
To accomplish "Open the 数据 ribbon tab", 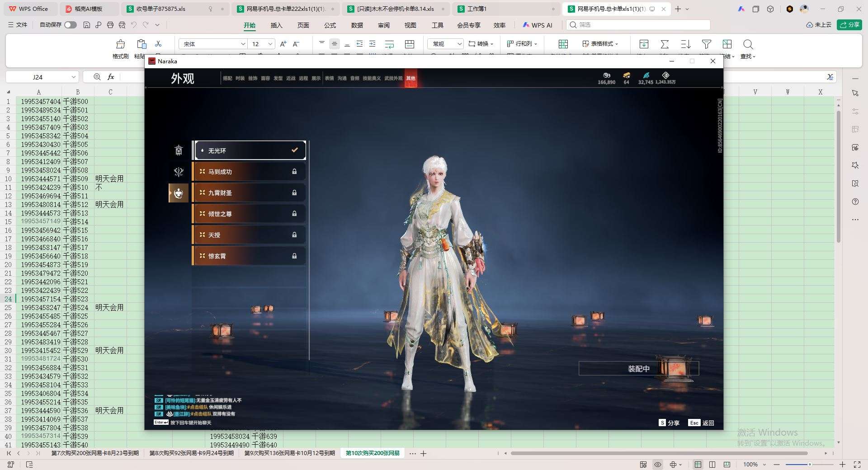I will (357, 25).
